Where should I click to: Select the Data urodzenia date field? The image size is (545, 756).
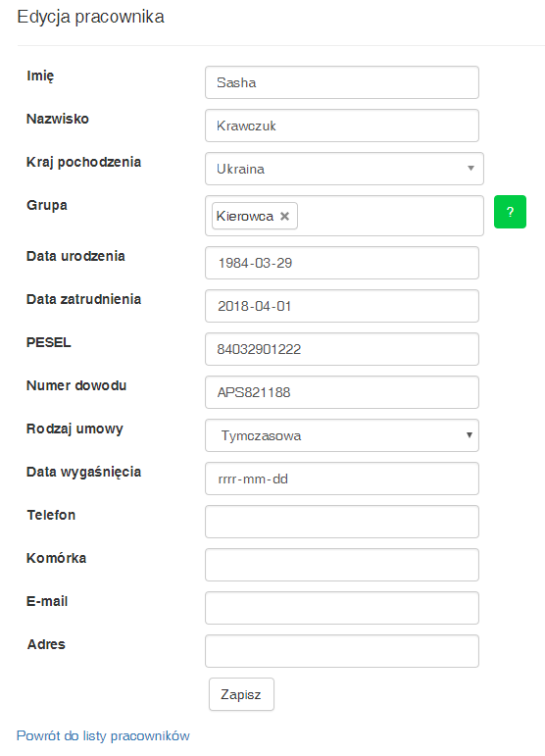coord(342,263)
